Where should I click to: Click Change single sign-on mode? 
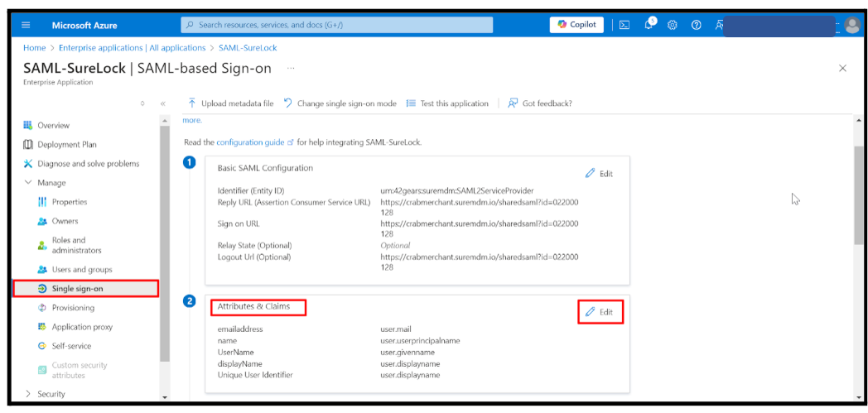pyautogui.click(x=340, y=103)
